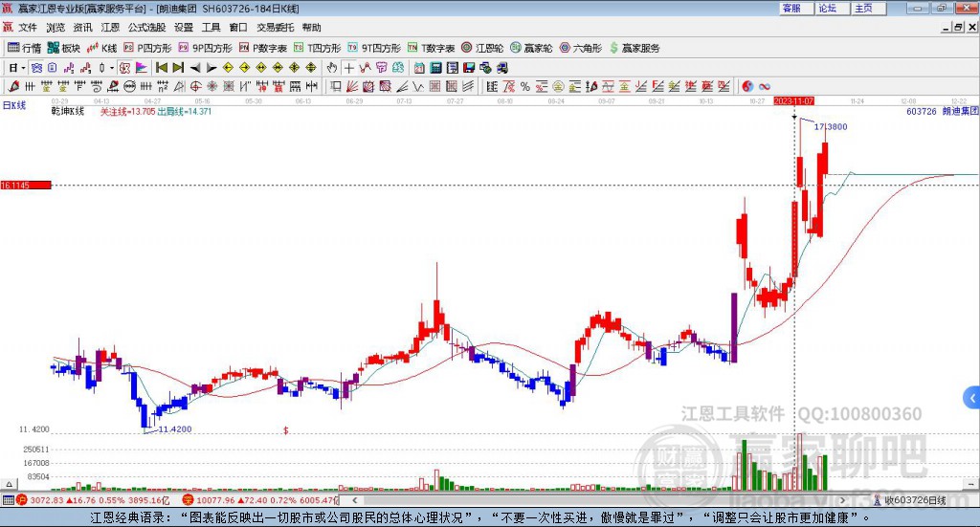Open the 交易委托 menu
The width and height of the screenshot is (980, 527).
point(275,28)
